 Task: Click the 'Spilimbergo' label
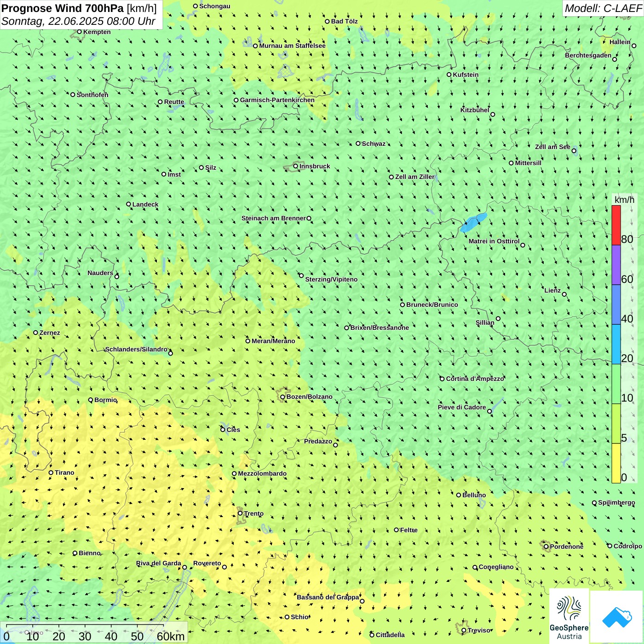616,502
